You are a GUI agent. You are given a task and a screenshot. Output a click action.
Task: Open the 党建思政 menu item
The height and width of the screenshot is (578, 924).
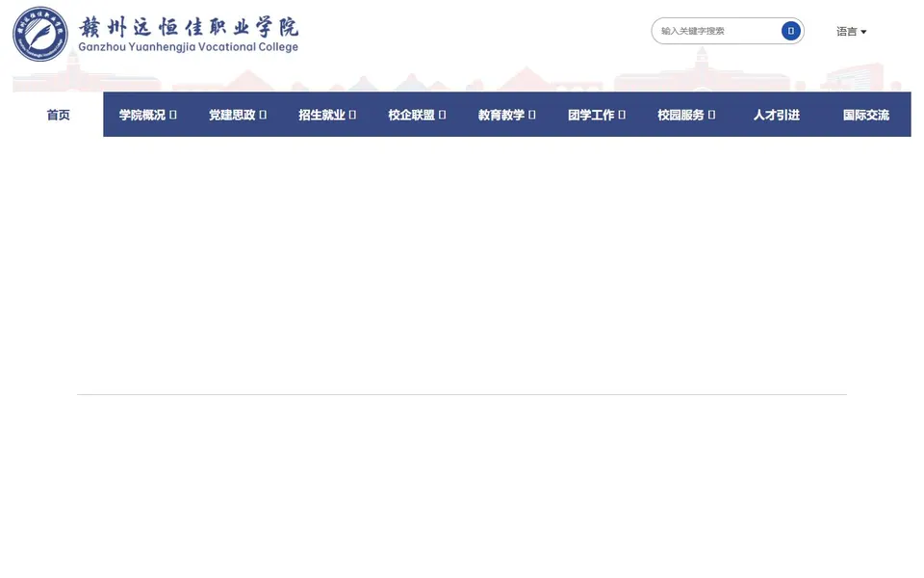pyautogui.click(x=232, y=115)
